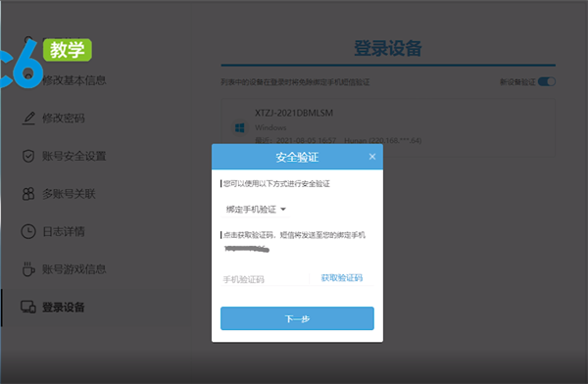588x384 pixels.
Task: Click the cup icon beside 账号游戏信息
Action: coord(28,268)
